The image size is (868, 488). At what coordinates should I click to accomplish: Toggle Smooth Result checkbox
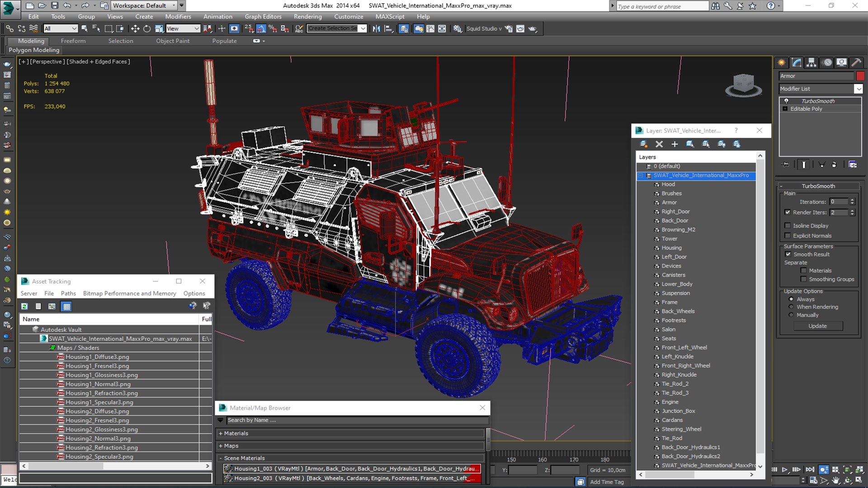788,254
